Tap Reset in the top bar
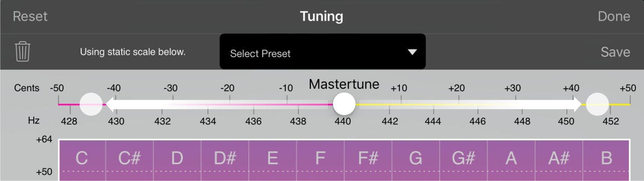Screen dimensions: 644x181 point(30,16)
